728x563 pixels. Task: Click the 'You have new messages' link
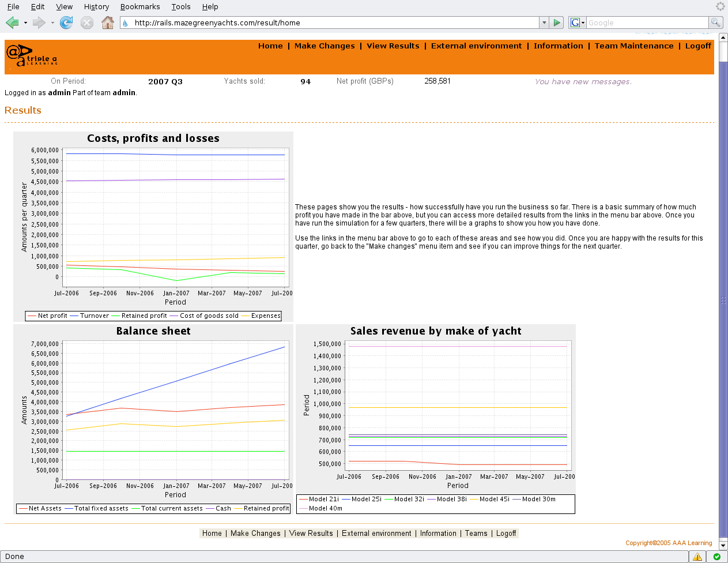tap(583, 81)
